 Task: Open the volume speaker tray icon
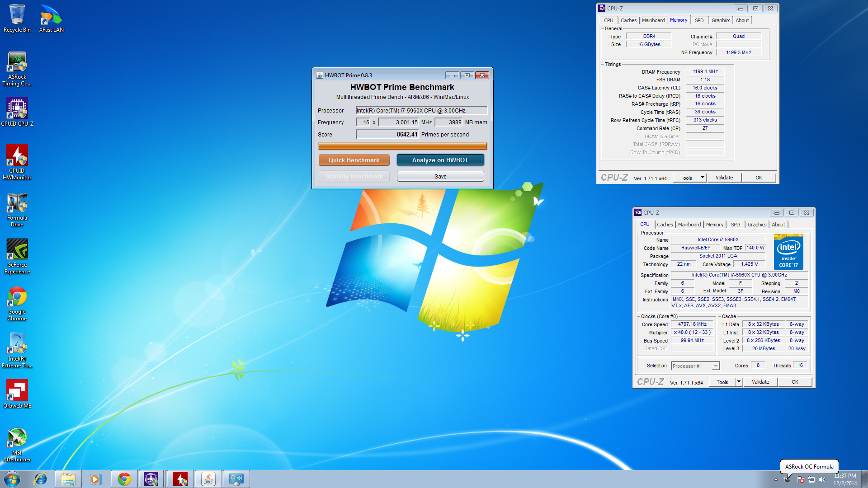coord(822,479)
